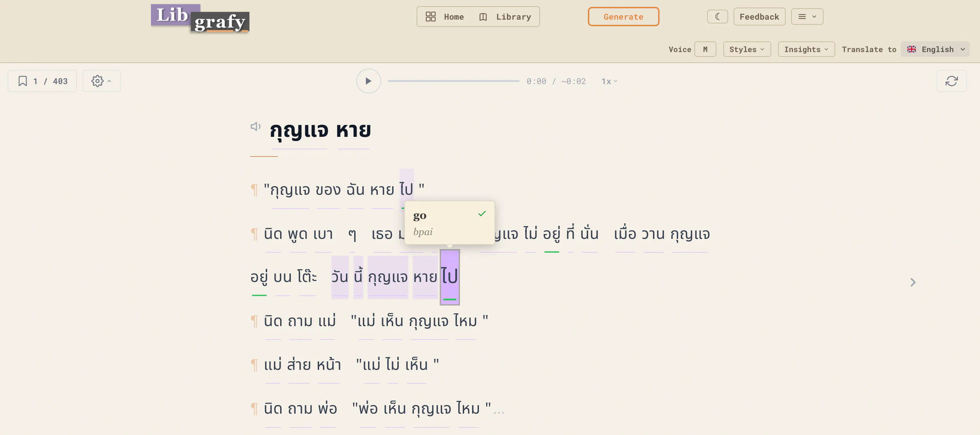
Task: Click the word หน้า
Action: (329, 365)
